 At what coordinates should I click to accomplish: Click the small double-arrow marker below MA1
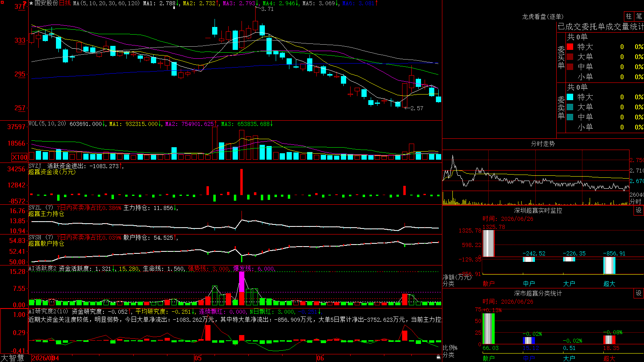[174, 8]
